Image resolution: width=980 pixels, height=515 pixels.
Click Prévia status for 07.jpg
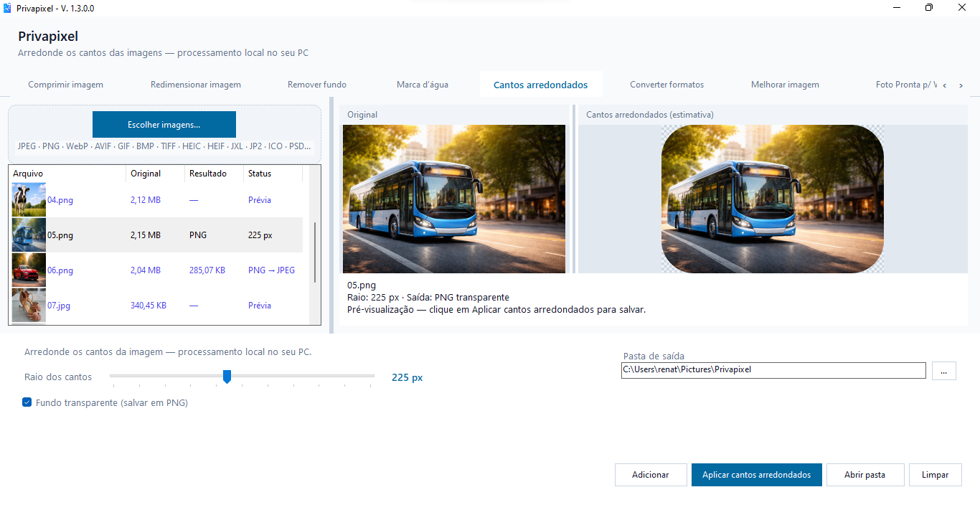point(260,306)
